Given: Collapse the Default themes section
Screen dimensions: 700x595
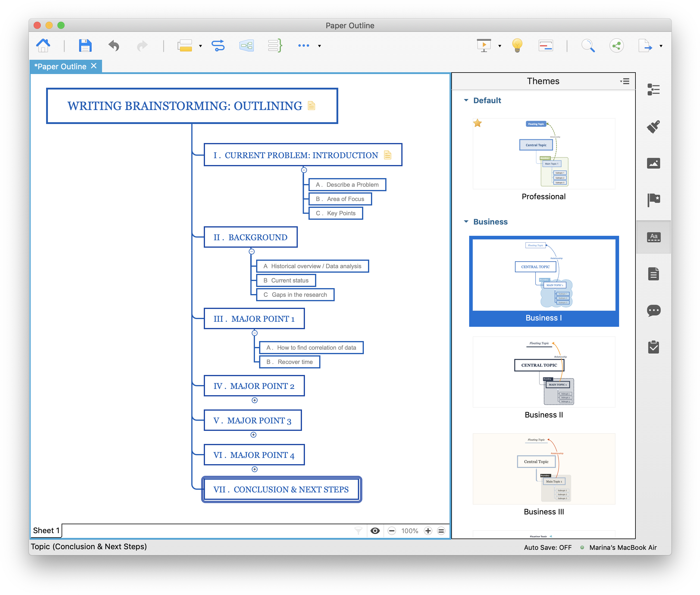Looking at the screenshot, I should point(466,101).
